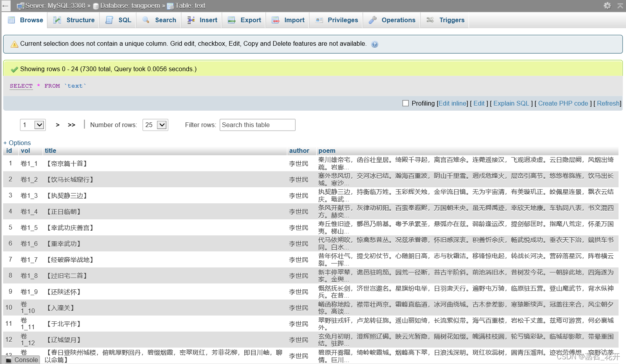Click the Import tab icon
626x364 pixels.
(276, 20)
